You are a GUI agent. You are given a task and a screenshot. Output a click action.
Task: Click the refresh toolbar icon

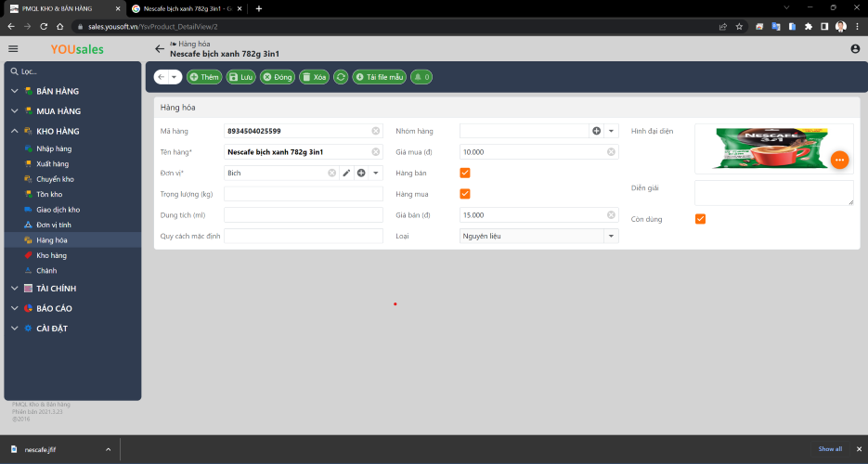[341, 77]
